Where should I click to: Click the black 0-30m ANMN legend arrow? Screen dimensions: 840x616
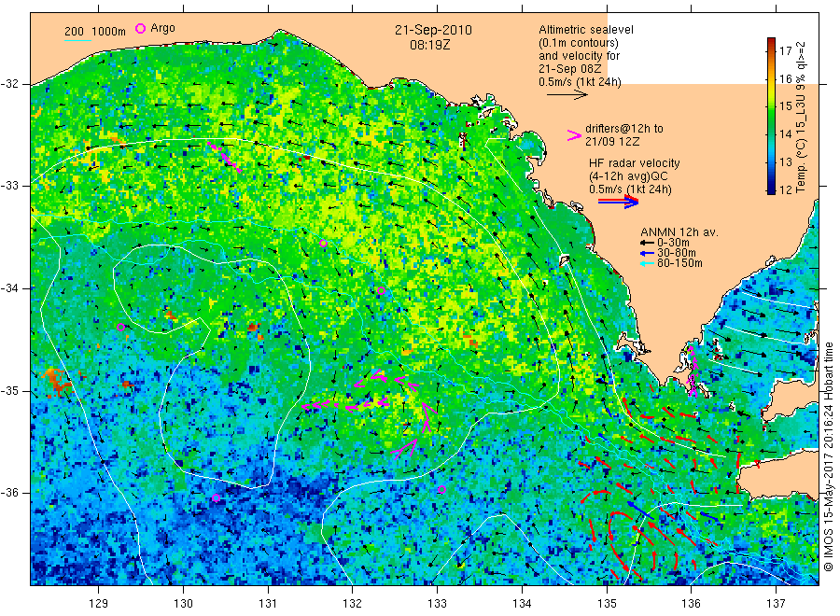pos(647,243)
